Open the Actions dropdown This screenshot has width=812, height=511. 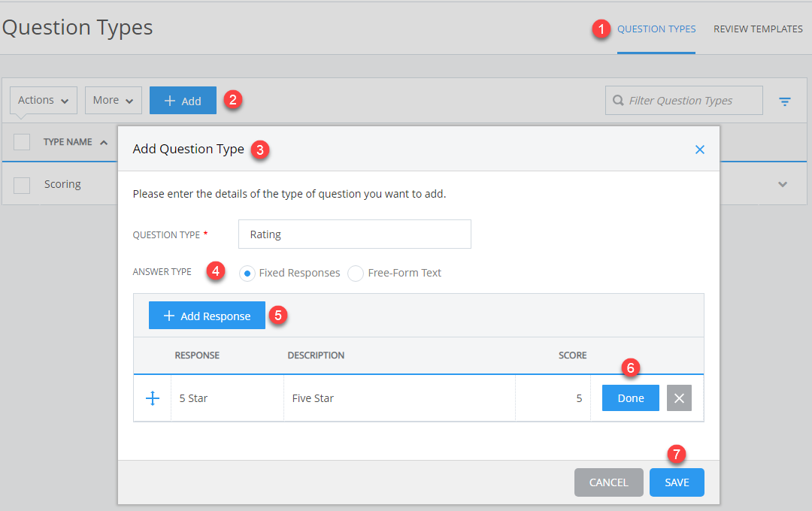(44, 101)
